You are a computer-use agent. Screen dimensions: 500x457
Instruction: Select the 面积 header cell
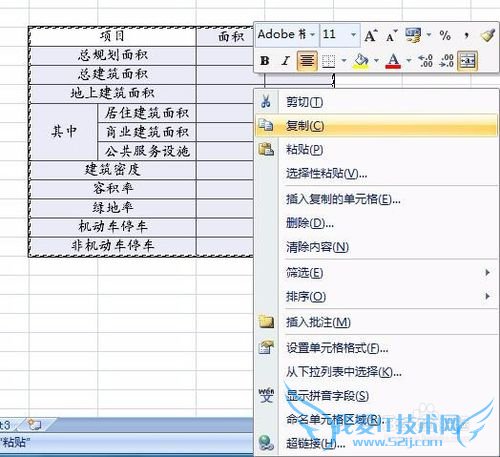[225, 37]
